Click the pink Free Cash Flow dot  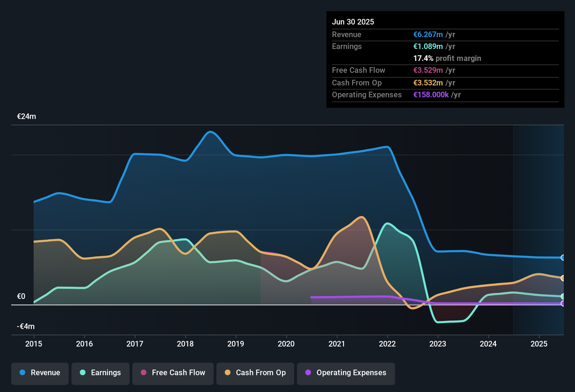coord(144,372)
